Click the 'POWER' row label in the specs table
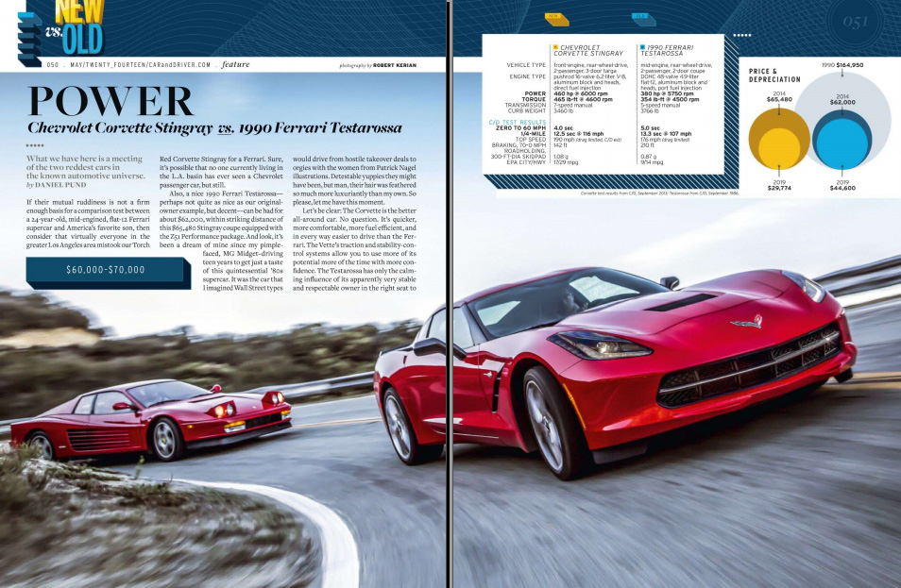The height and width of the screenshot is (588, 901). click(x=535, y=93)
